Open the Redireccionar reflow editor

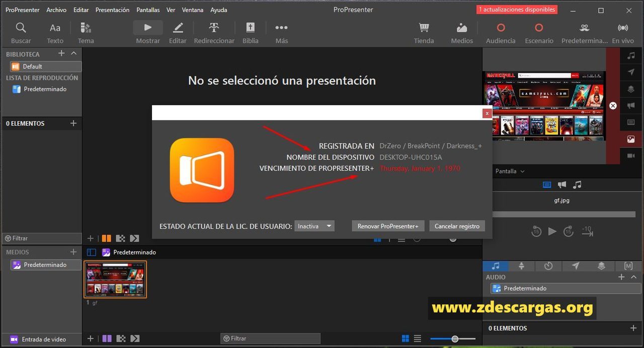tap(214, 33)
